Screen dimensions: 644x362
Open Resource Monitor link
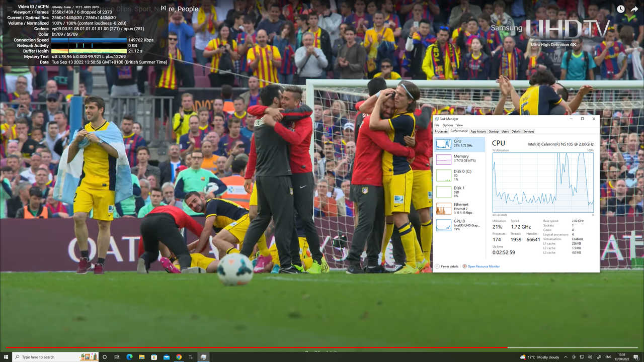click(x=481, y=266)
